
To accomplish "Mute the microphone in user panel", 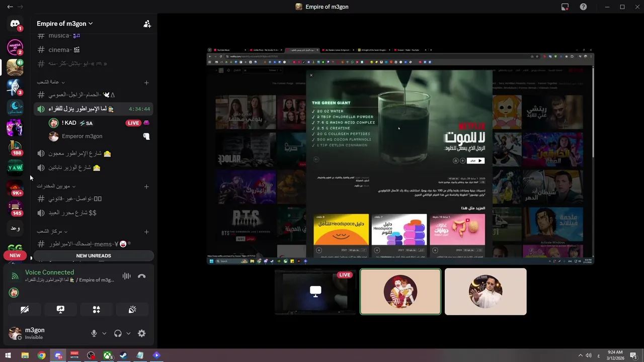I will tap(94, 333).
